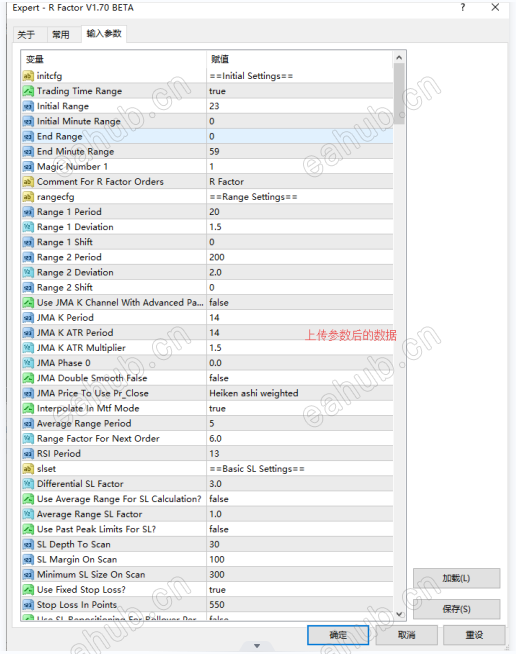Click the boolean icon for Use JMA K Channel
Image resolution: width=516 pixels, height=654 pixels.
pyautogui.click(x=28, y=302)
